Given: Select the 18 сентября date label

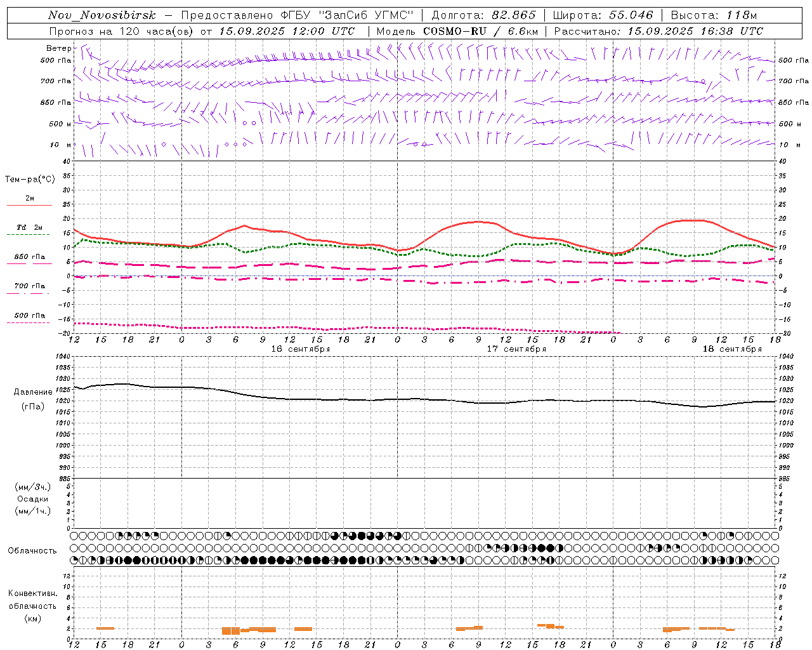Looking at the screenshot, I should 732,349.
